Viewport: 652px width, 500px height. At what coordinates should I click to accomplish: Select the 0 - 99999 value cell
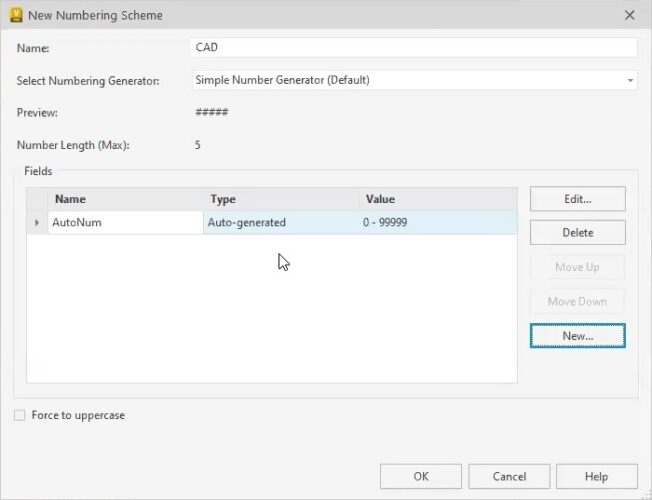(438, 223)
